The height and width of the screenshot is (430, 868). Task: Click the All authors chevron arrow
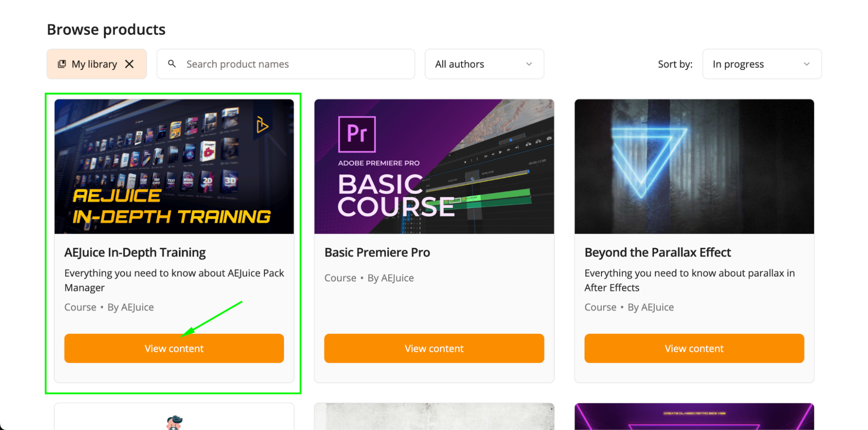tap(529, 64)
